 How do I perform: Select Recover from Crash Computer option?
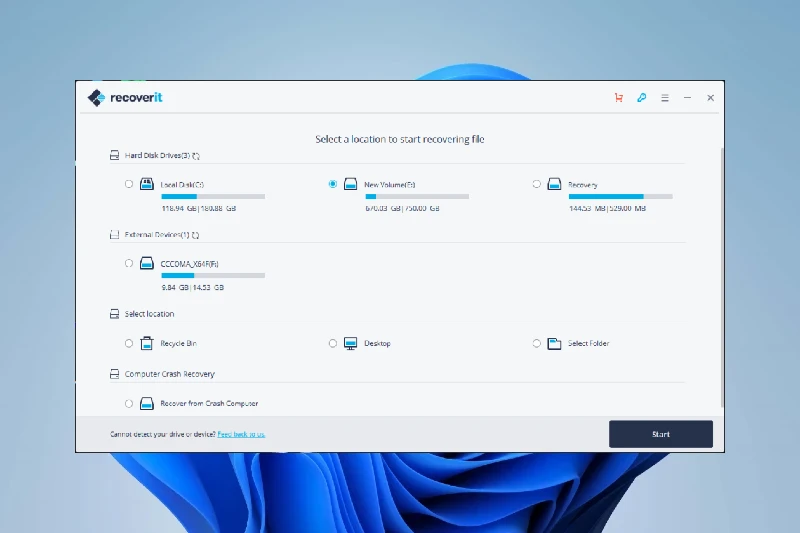click(x=129, y=403)
